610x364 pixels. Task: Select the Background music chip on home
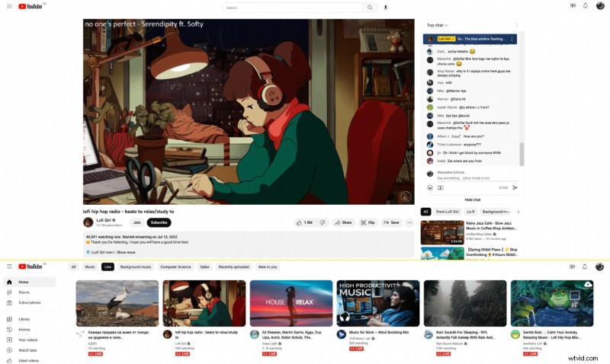coord(136,267)
